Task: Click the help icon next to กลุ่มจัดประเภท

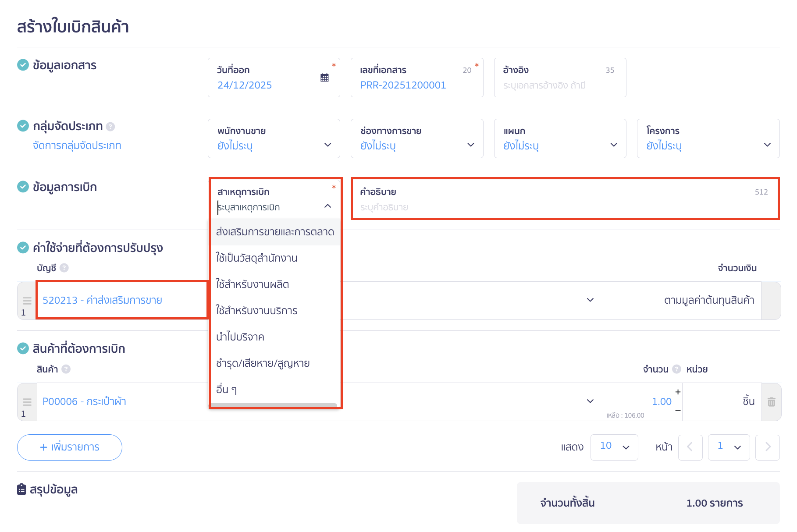Action: tap(110, 127)
